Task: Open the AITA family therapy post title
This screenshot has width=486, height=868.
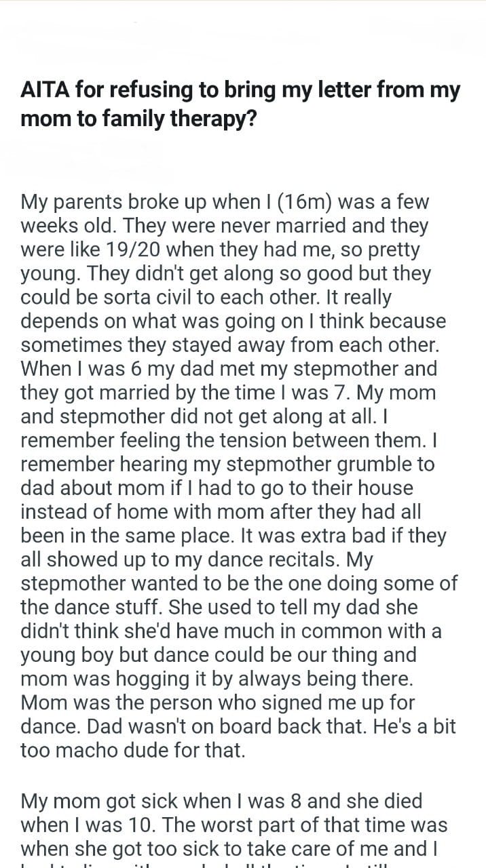Action: pos(241,104)
